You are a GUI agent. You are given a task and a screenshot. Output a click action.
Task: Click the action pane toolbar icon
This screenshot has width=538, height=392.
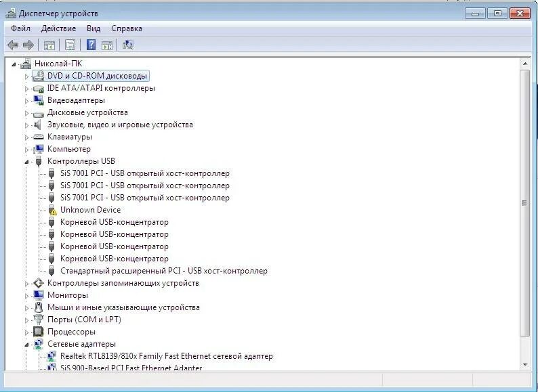click(x=107, y=45)
